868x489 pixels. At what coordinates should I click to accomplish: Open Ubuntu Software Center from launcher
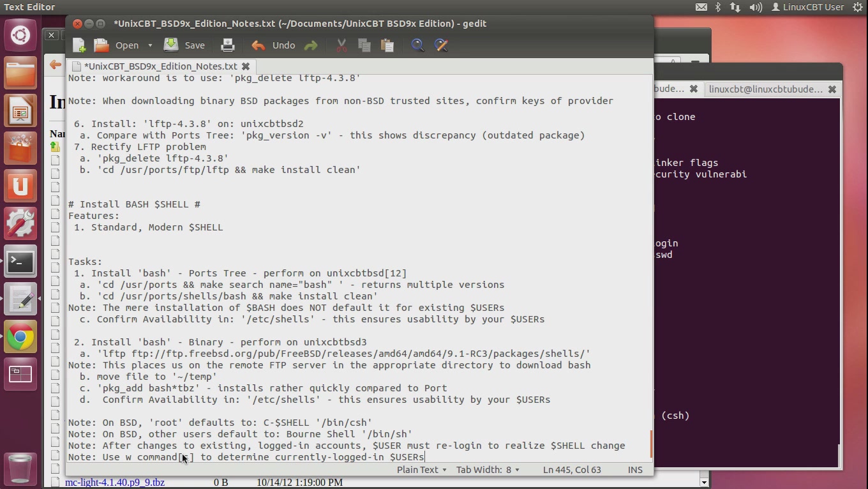coord(20,148)
